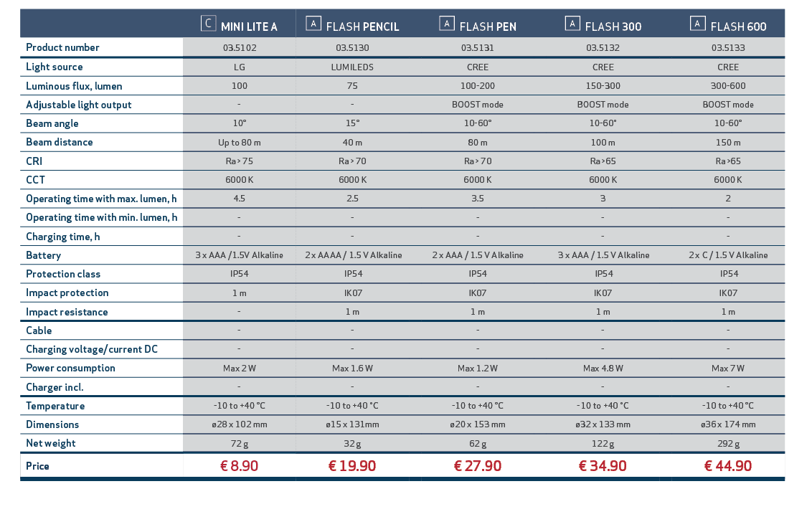Click the 2 x C / 1.5 V Alkaline cell
Image resolution: width=812 pixels, height=532 pixels.
(x=728, y=255)
